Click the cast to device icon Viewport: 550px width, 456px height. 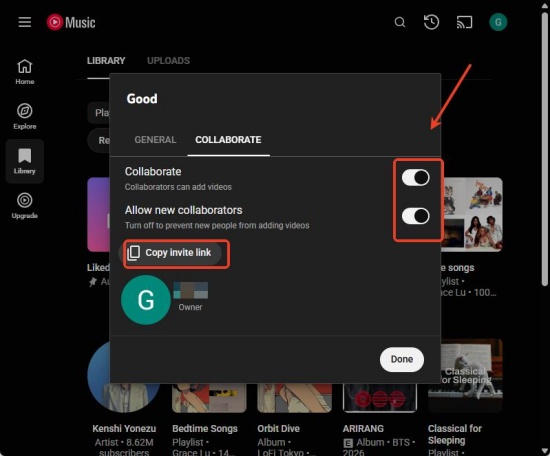click(x=464, y=22)
